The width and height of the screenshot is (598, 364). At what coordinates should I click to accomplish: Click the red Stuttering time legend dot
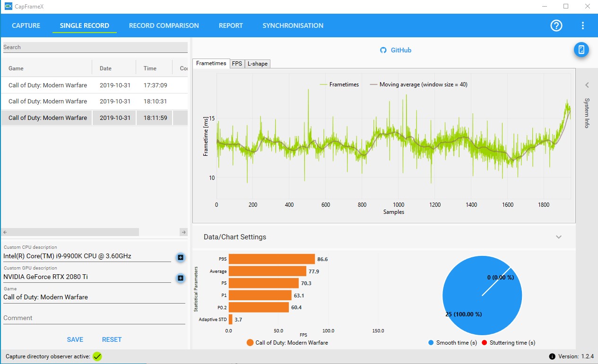tap(484, 343)
